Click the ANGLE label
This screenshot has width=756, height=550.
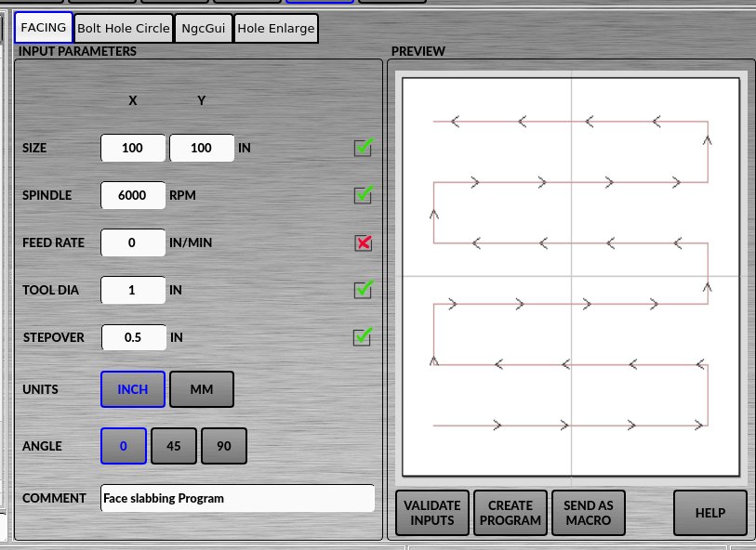click(x=42, y=446)
